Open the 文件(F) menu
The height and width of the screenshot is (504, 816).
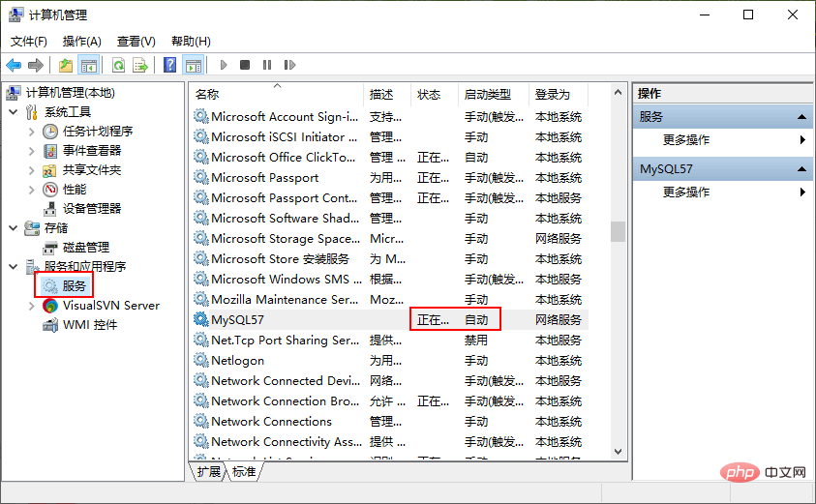(29, 41)
